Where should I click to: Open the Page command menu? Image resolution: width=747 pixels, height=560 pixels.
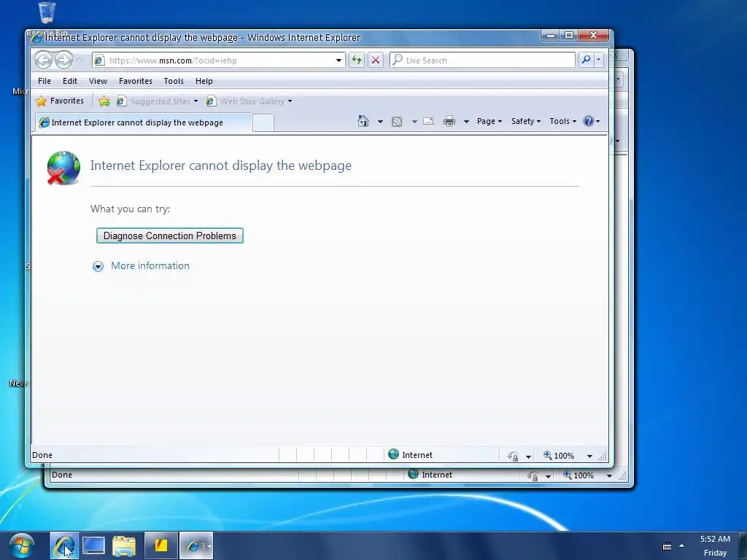click(x=489, y=121)
